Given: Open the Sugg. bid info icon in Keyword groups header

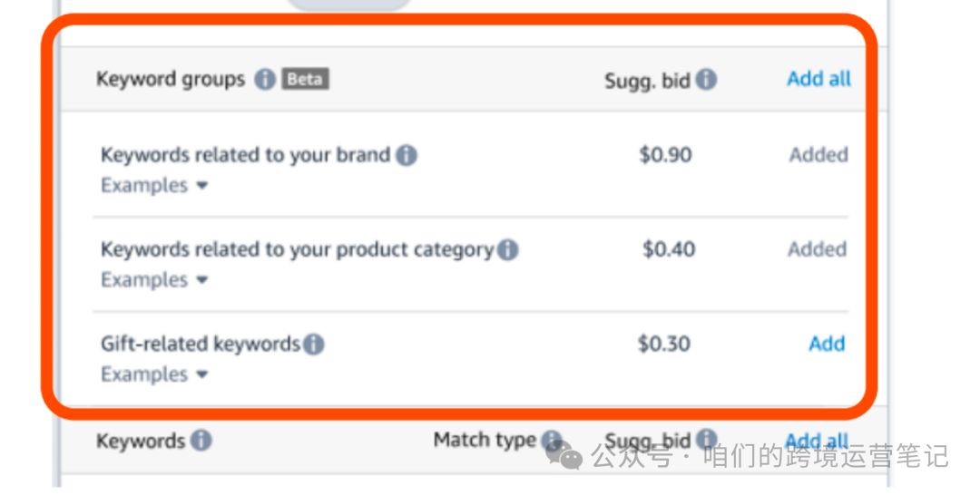Looking at the screenshot, I should coord(706,79).
